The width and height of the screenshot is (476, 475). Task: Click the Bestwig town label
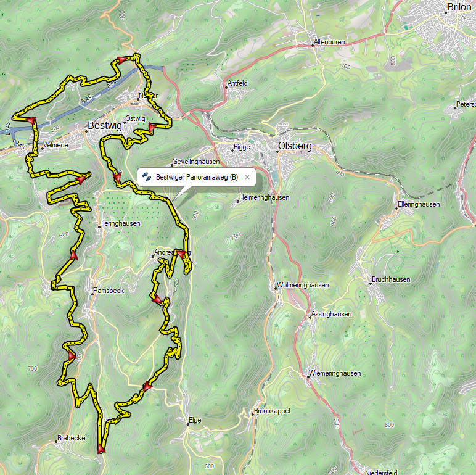pyautogui.click(x=105, y=125)
